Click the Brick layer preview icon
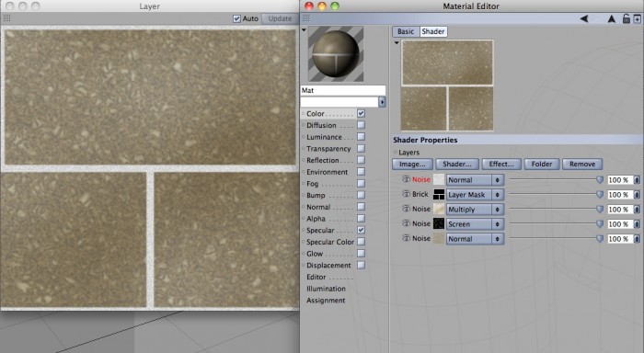 [439, 195]
